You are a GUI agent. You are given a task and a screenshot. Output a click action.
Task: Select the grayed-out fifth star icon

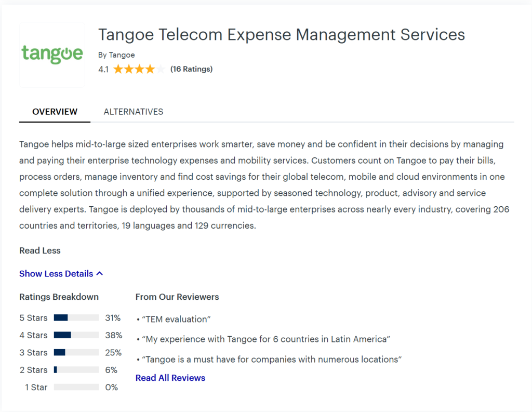pos(159,69)
